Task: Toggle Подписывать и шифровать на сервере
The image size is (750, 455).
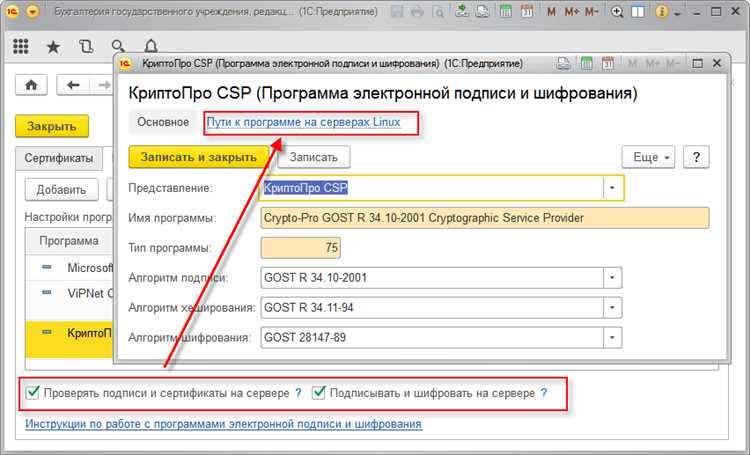Action: [x=318, y=393]
